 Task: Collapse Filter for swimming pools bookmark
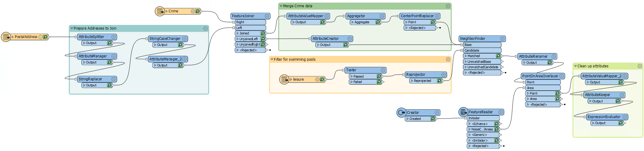coord(272,59)
